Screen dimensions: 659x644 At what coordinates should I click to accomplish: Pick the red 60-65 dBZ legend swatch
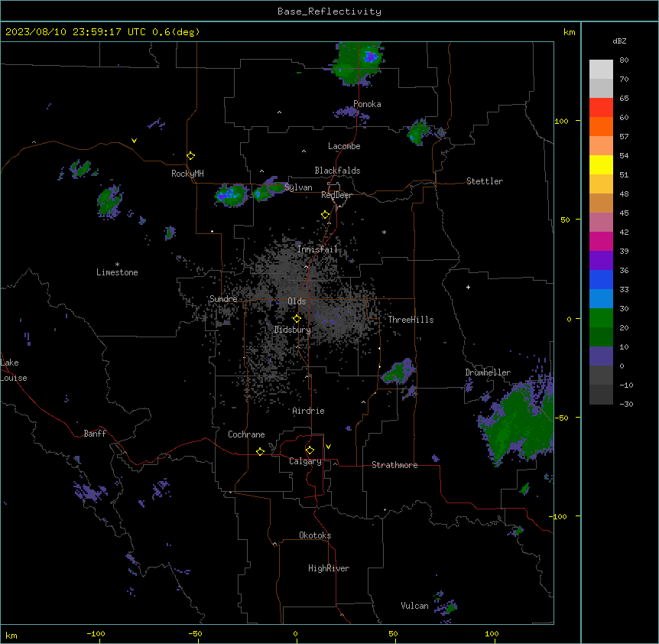pyautogui.click(x=601, y=108)
